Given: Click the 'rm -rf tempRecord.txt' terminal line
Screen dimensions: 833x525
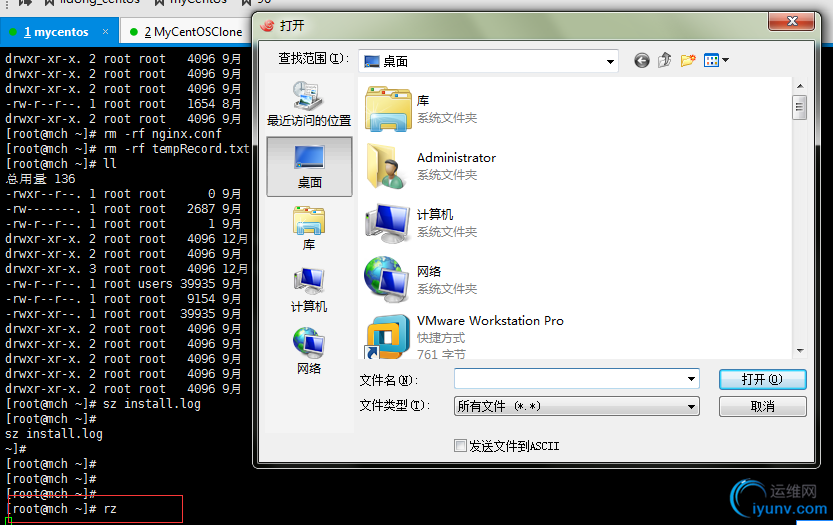Looking at the screenshot, I should 128,149.
